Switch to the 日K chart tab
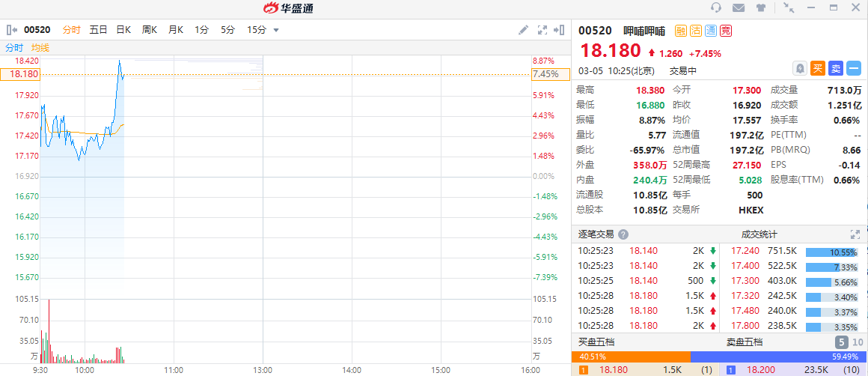The image size is (868, 376). [x=123, y=30]
